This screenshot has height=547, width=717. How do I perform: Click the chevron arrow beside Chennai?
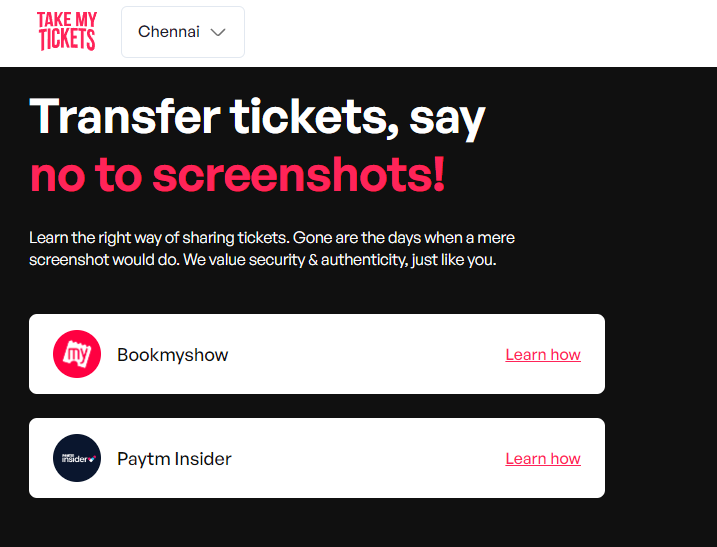(x=218, y=32)
